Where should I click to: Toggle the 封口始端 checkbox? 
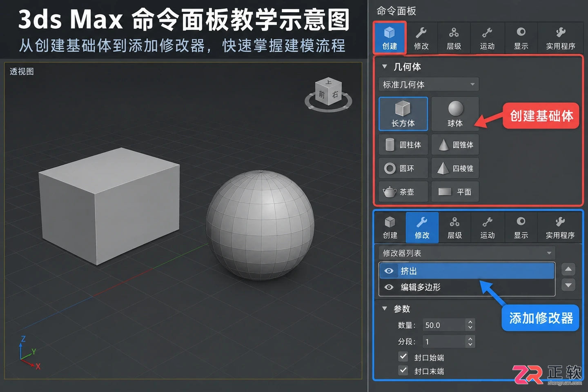pos(403,356)
